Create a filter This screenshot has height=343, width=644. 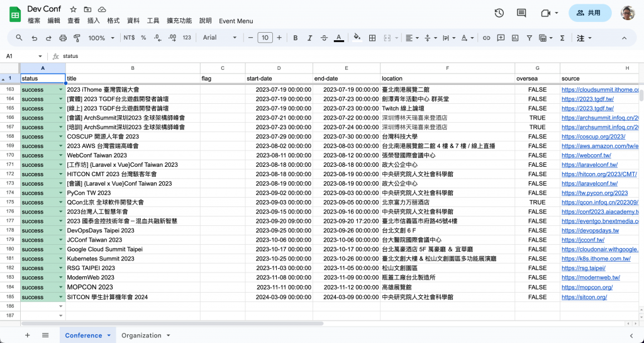(x=530, y=38)
